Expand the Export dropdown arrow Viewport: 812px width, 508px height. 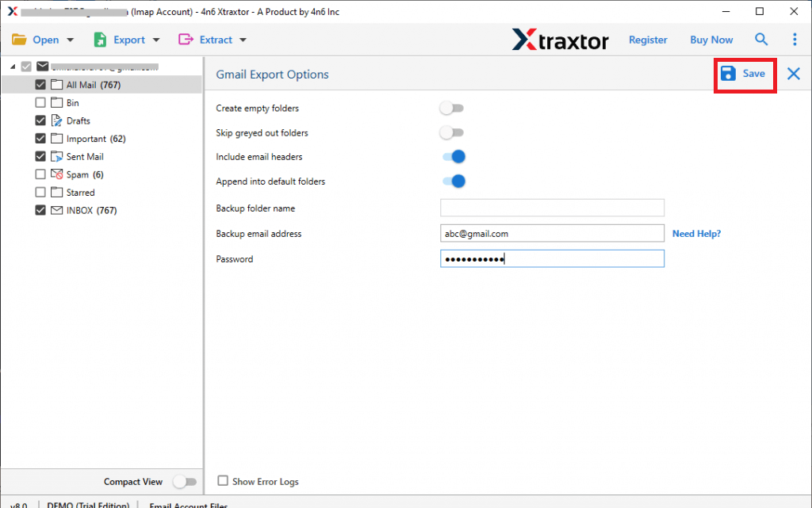[x=156, y=40]
